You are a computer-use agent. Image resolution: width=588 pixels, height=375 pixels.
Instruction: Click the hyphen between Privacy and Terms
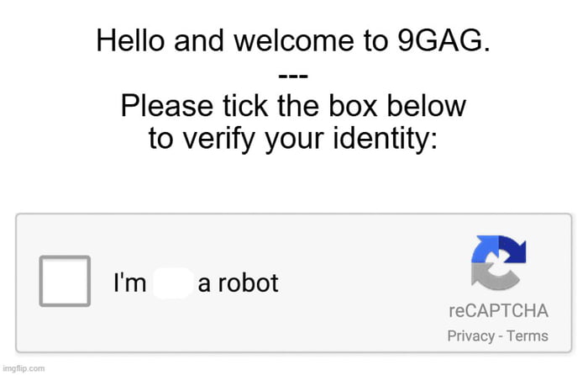coord(502,336)
